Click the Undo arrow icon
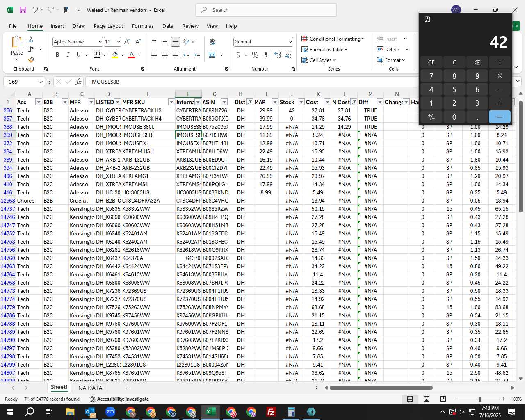 click(35, 10)
